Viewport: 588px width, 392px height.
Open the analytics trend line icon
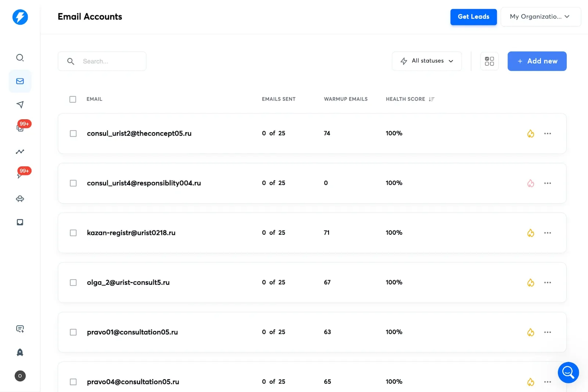(x=20, y=152)
